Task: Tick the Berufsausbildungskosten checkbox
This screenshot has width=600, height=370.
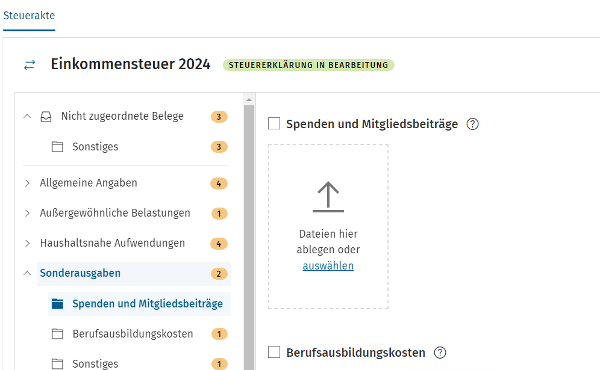Action: click(274, 352)
